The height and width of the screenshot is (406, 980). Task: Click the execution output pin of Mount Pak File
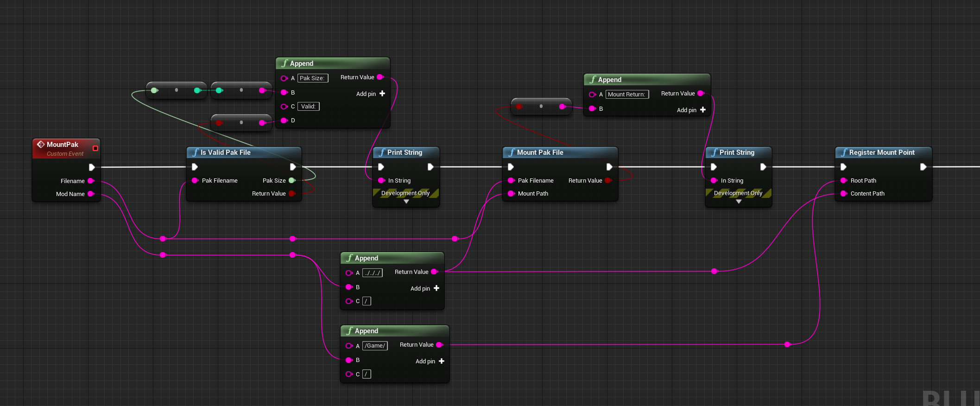609,167
